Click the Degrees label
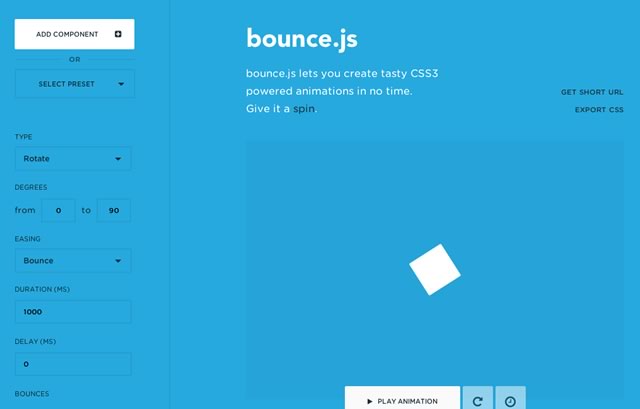Viewport: 640px width, 409px height. tap(31, 187)
